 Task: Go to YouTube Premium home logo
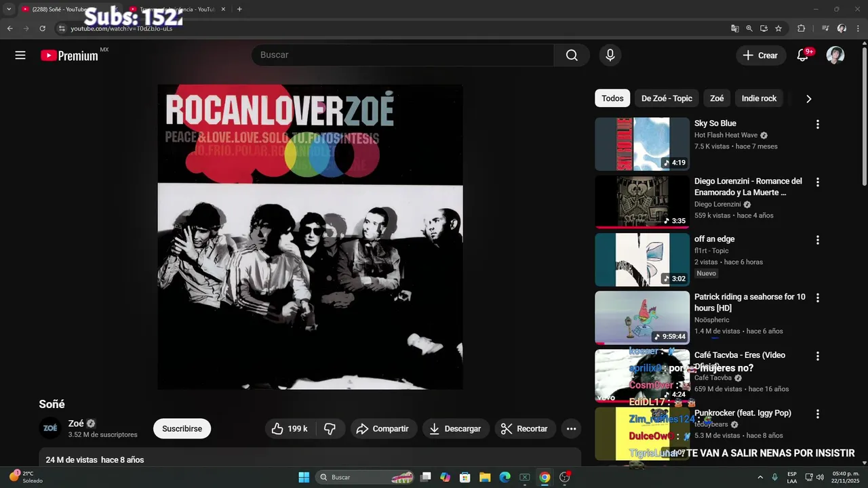tap(69, 56)
